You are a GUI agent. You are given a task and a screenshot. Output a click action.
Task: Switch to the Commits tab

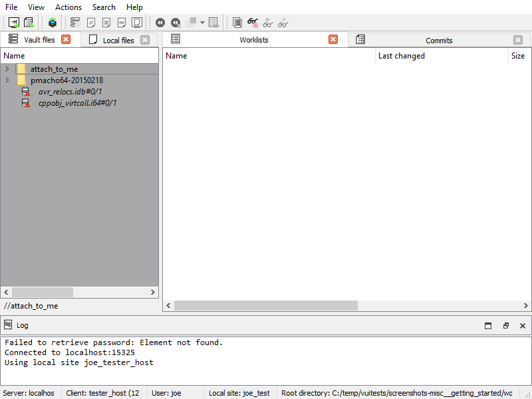pos(439,40)
